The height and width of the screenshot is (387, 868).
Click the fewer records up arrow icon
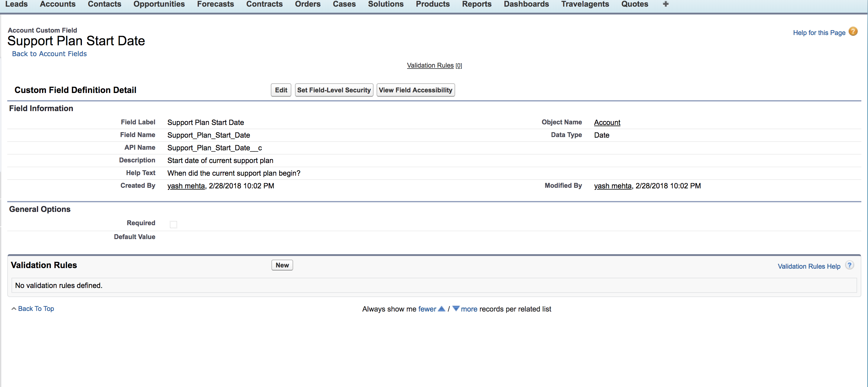click(x=442, y=309)
